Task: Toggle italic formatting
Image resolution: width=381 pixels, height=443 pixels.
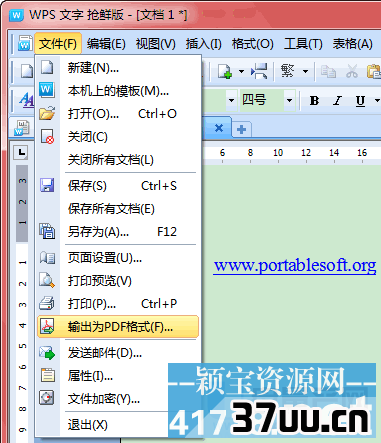Action: (x=337, y=101)
